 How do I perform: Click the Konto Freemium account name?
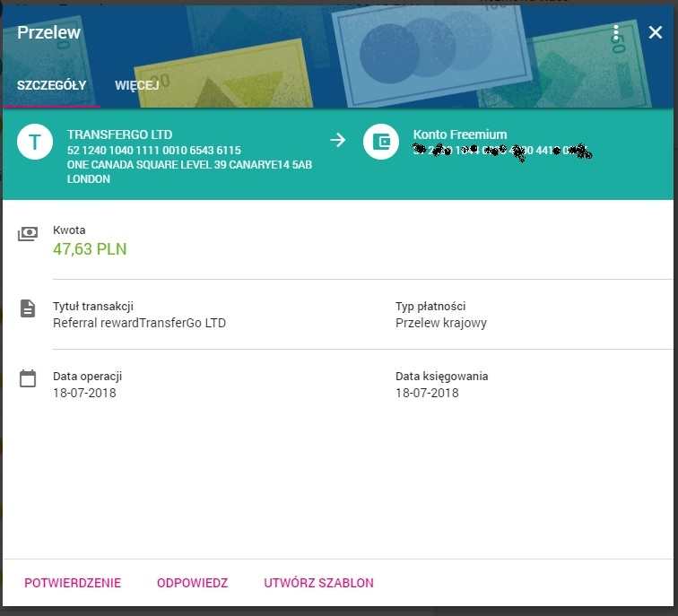pos(460,134)
